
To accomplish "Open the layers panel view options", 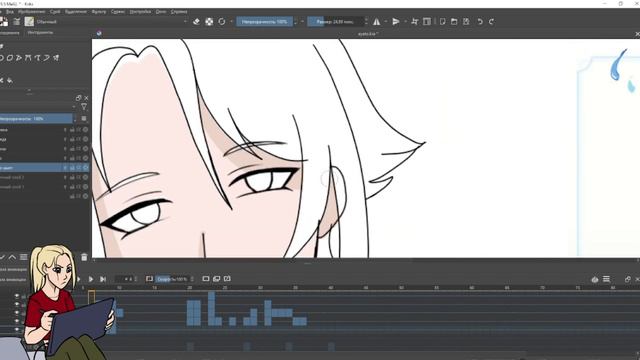I will click(84, 119).
